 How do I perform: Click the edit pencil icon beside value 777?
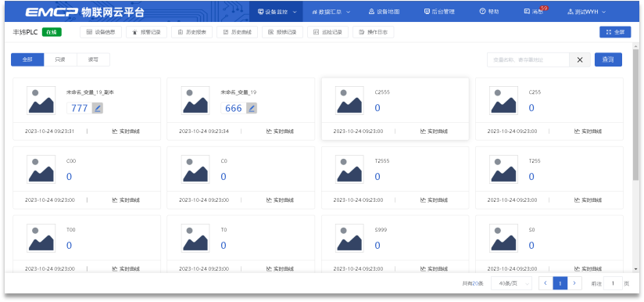click(x=98, y=108)
